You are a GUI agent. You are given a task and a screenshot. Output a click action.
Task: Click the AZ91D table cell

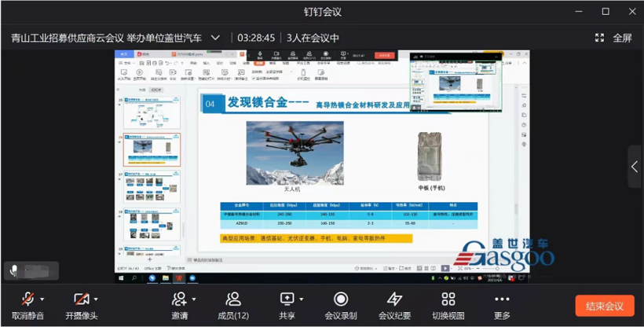pos(242,223)
